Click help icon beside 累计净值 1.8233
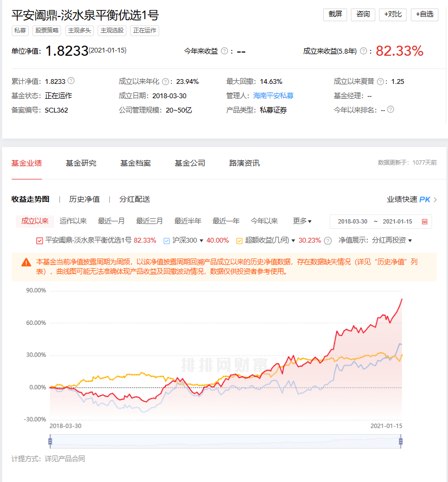 [71, 81]
